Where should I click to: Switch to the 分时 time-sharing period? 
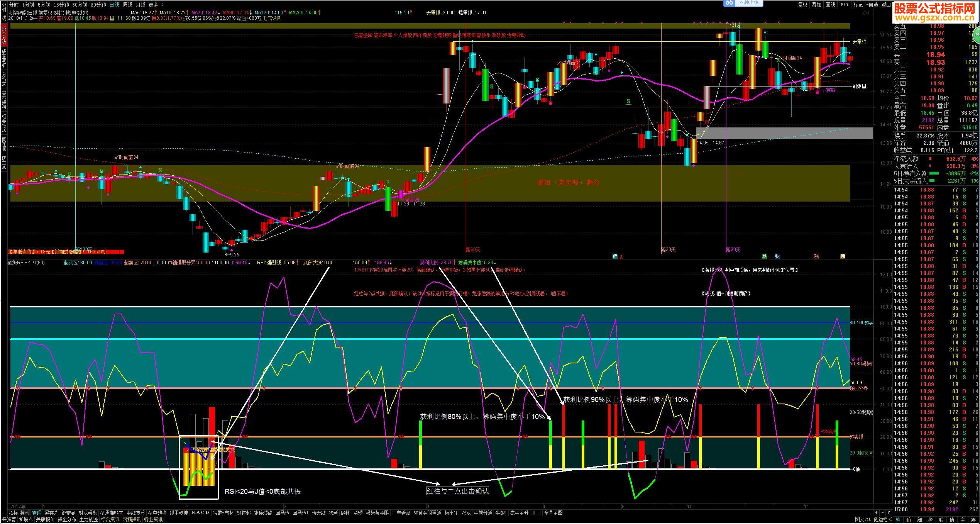[x=14, y=5]
